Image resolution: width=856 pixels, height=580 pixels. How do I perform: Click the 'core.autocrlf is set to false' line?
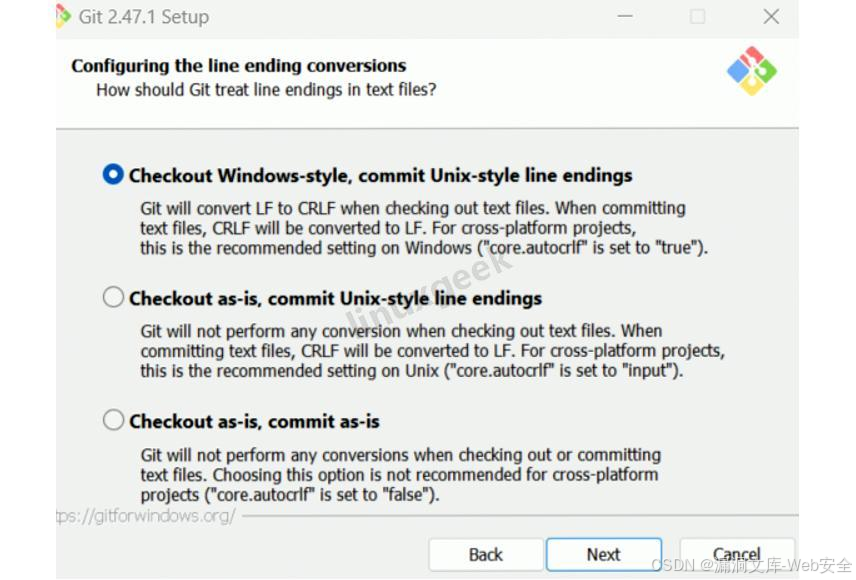click(290, 495)
